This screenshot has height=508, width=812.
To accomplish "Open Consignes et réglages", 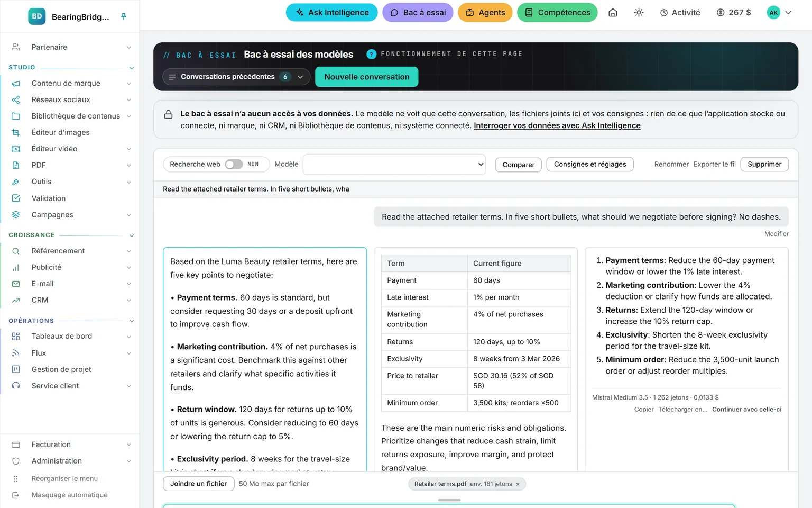I will (x=590, y=165).
